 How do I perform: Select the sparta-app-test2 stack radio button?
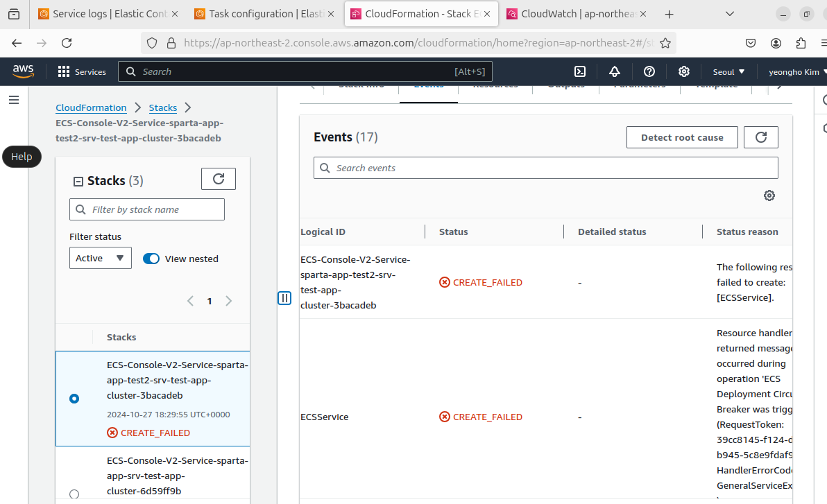point(74,399)
